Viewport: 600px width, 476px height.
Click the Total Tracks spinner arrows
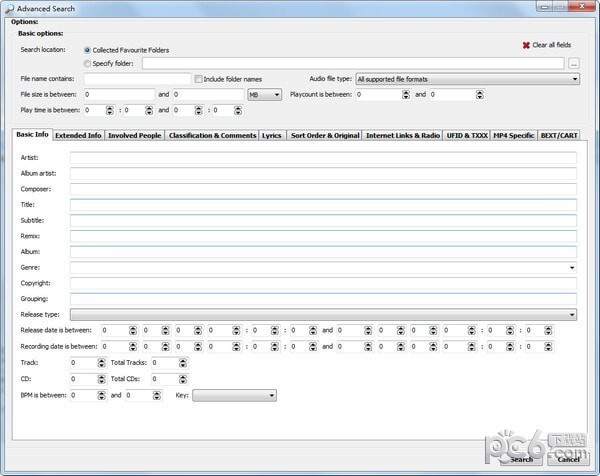[183, 363]
